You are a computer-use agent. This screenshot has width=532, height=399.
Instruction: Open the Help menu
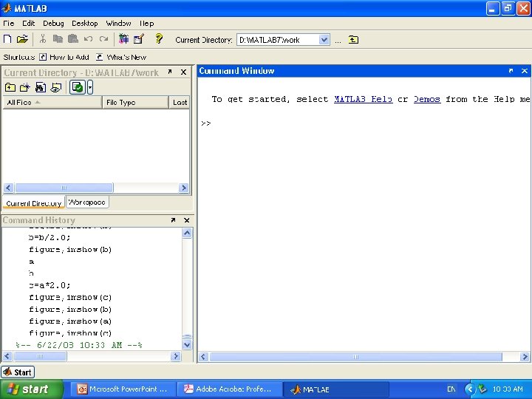point(146,24)
